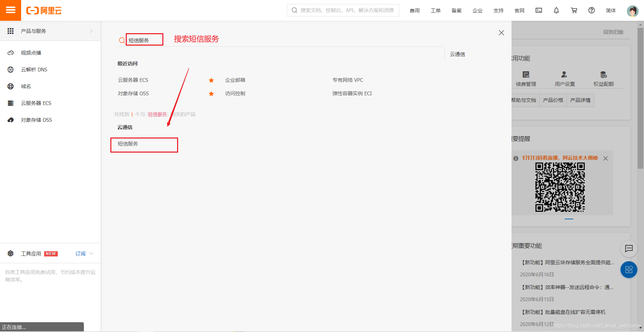Open the Cloud Shell terminal icon
This screenshot has width=644, height=332.
click(539, 10)
